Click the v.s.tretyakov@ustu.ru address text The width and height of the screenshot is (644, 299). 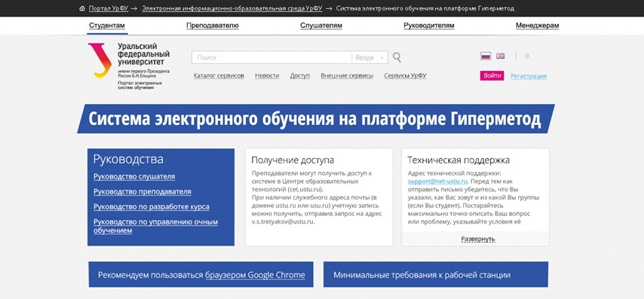(x=283, y=222)
